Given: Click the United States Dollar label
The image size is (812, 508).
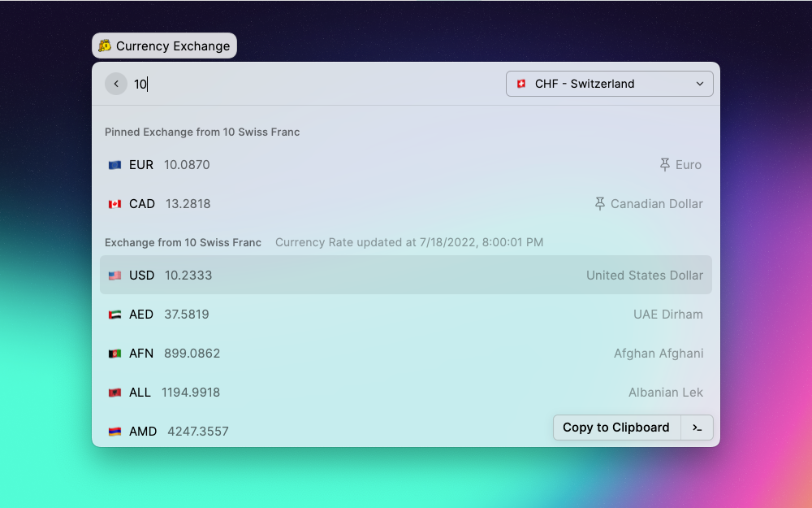Looking at the screenshot, I should 644,276.
